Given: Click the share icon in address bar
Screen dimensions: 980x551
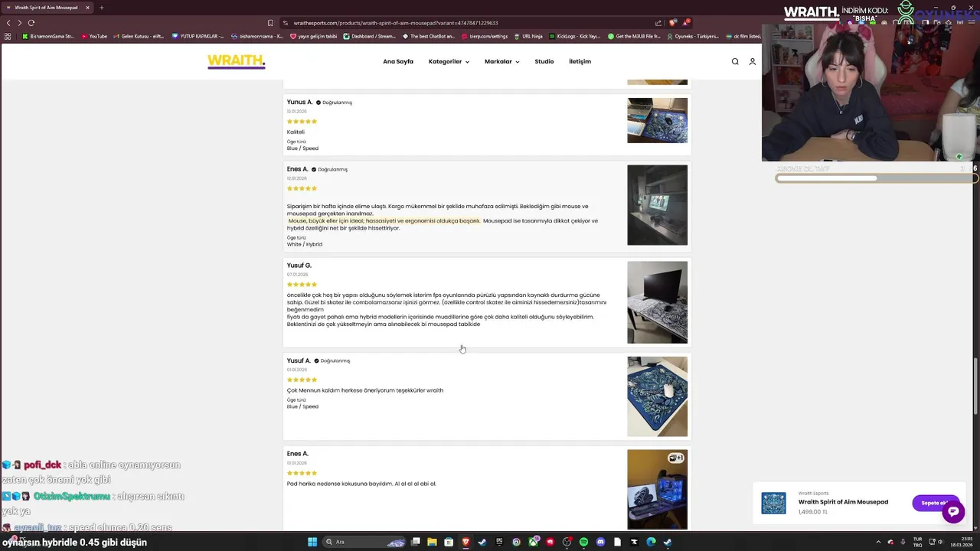Looking at the screenshot, I should (658, 23).
